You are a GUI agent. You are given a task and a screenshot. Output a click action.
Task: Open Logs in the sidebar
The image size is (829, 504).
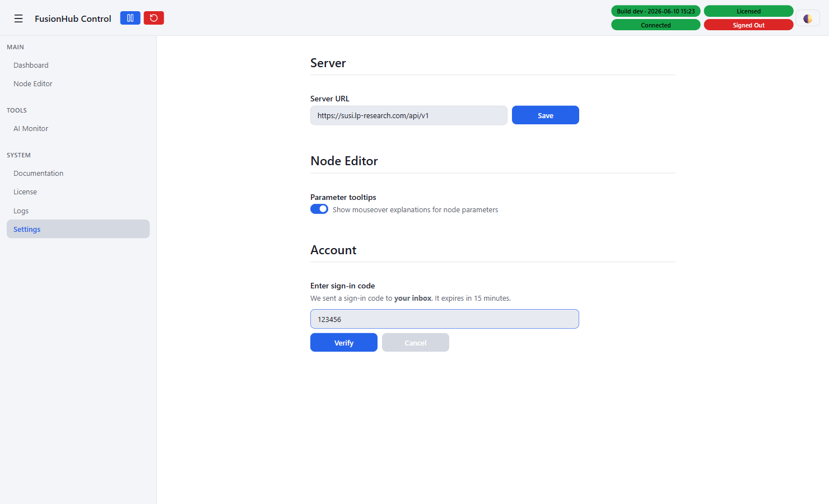[x=78, y=211]
